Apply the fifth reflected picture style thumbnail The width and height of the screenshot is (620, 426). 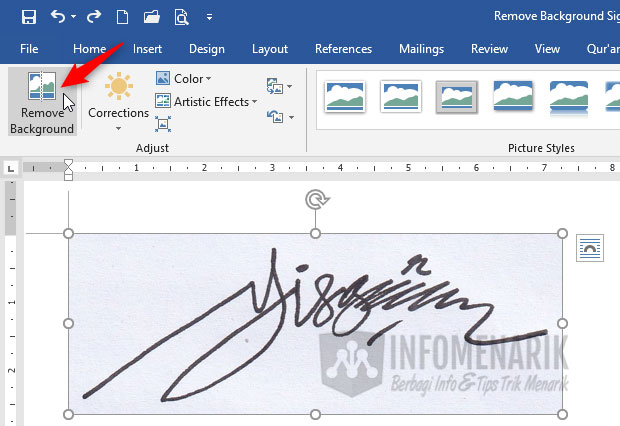[x=569, y=98]
